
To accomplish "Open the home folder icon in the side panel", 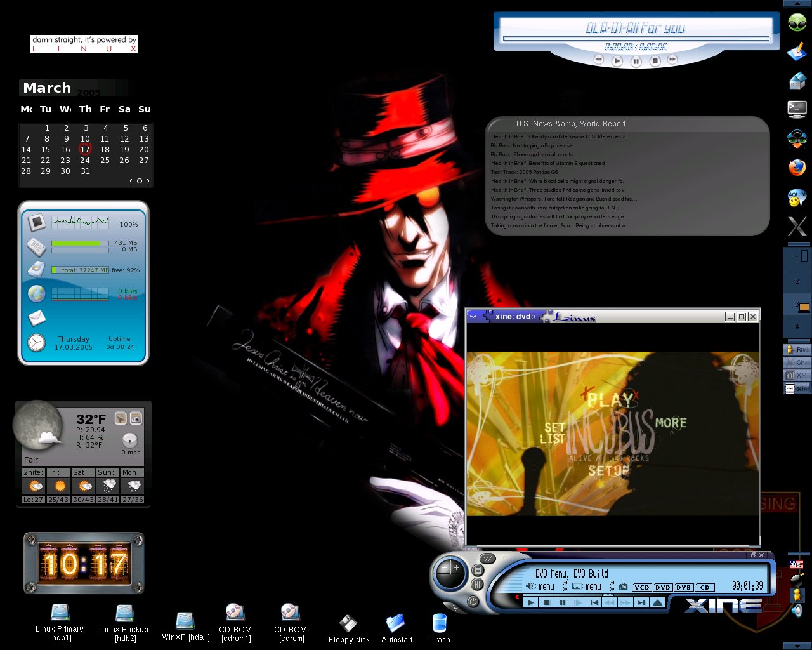I will point(797,81).
